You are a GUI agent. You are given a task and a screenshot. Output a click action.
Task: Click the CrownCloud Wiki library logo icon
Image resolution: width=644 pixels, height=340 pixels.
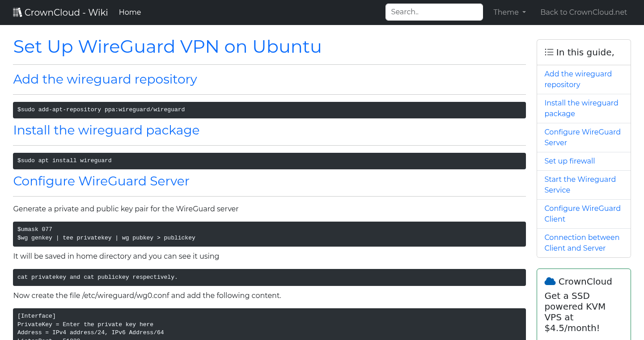17,12
